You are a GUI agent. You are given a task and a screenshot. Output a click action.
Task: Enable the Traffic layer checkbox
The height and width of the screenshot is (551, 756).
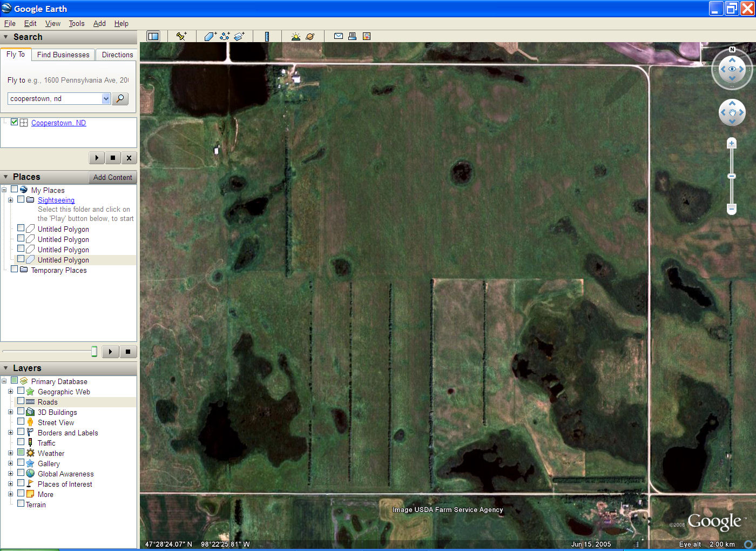click(x=21, y=442)
